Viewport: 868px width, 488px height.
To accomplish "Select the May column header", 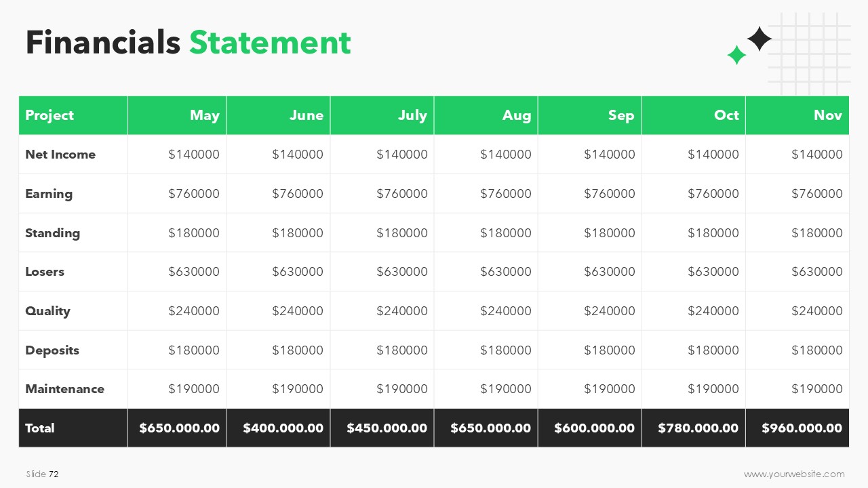I will pos(177,115).
